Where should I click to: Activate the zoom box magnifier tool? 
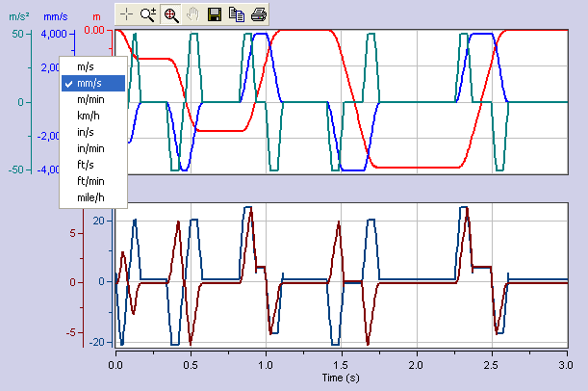[170, 14]
